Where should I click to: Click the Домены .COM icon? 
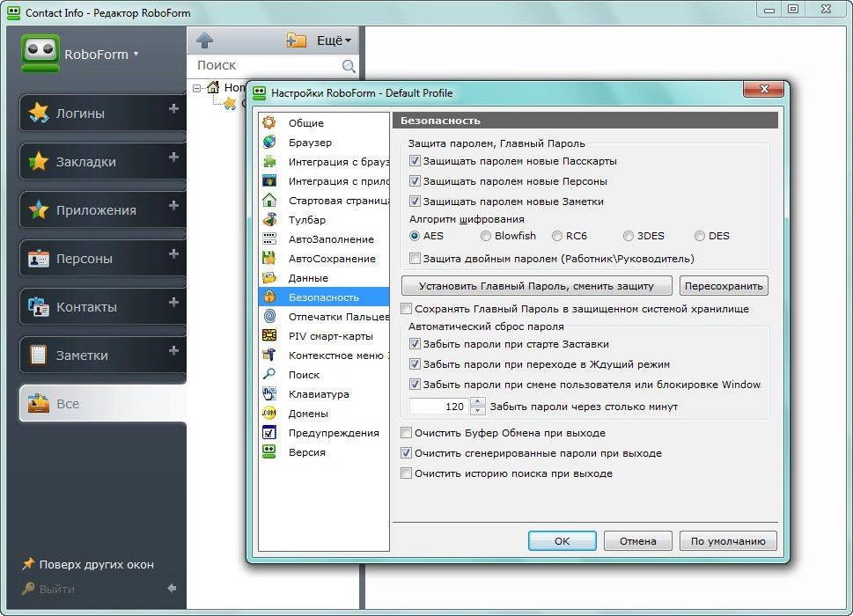pos(269,414)
